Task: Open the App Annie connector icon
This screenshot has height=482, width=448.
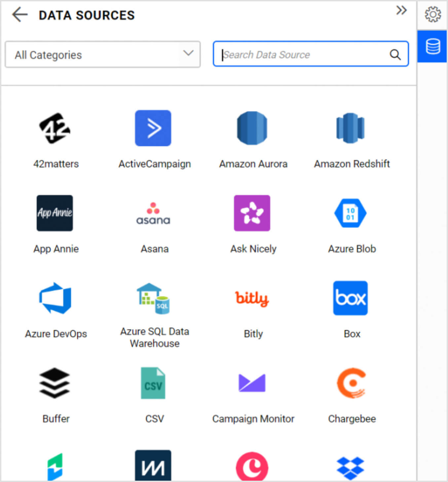Action: [55, 213]
